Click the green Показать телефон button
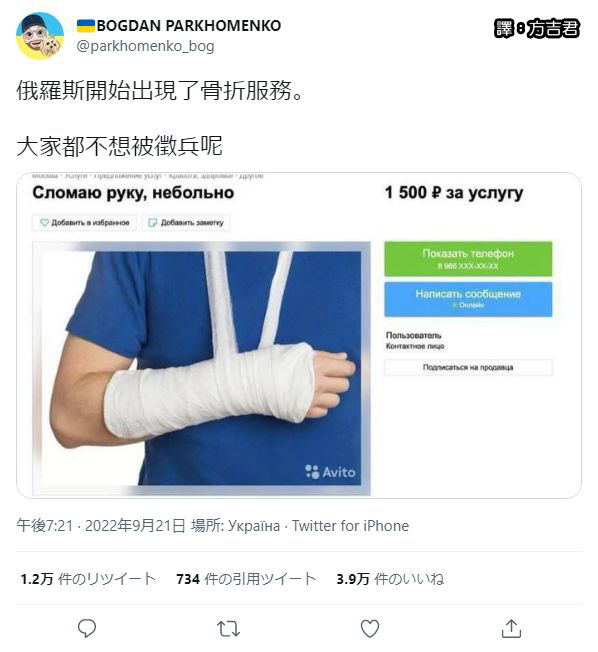This screenshot has height=652, width=598. pos(468,259)
